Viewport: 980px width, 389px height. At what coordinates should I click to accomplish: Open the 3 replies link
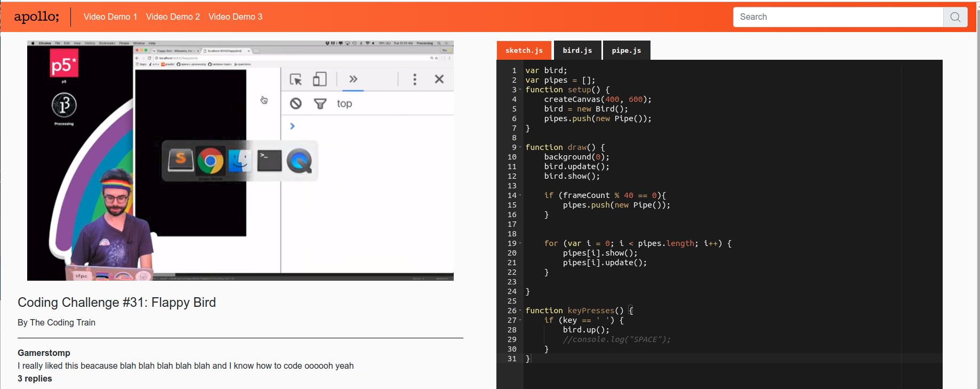click(x=35, y=378)
